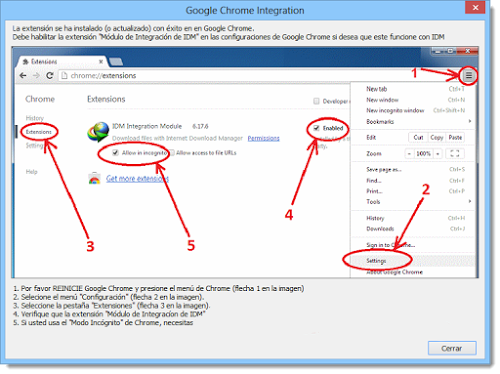The image size is (500, 374).
Task: Reload the page with the refresh icon
Action: [x=50, y=75]
